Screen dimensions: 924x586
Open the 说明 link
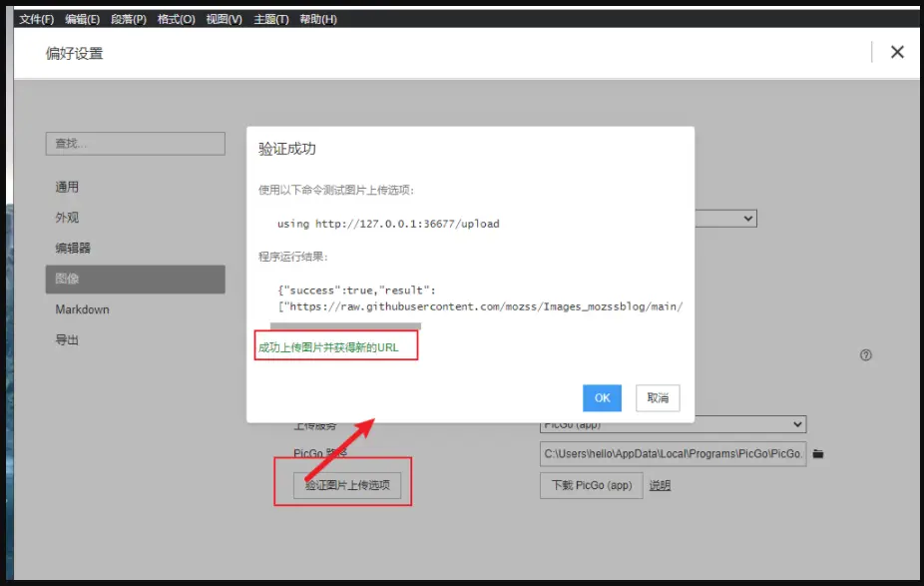(x=660, y=485)
